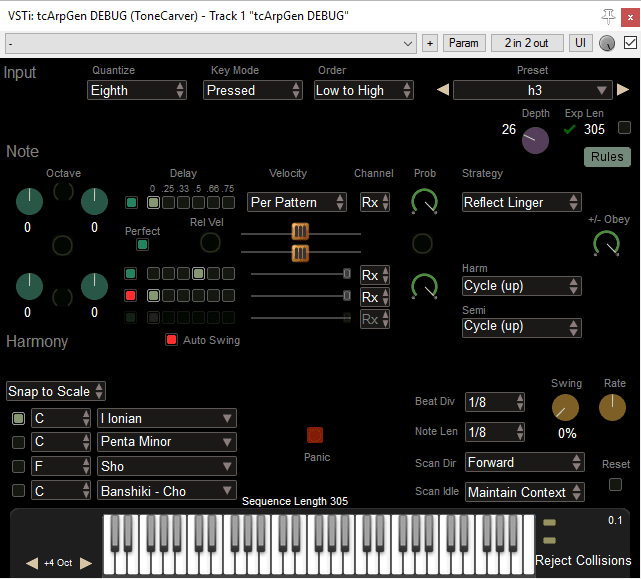The height and width of the screenshot is (579, 641).
Task: Click the upper orange velocity slider handle
Action: (300, 232)
